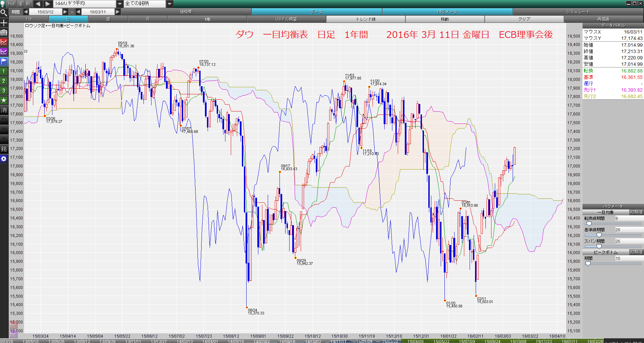
Task: Click the データパネル header
Action: 613,26
